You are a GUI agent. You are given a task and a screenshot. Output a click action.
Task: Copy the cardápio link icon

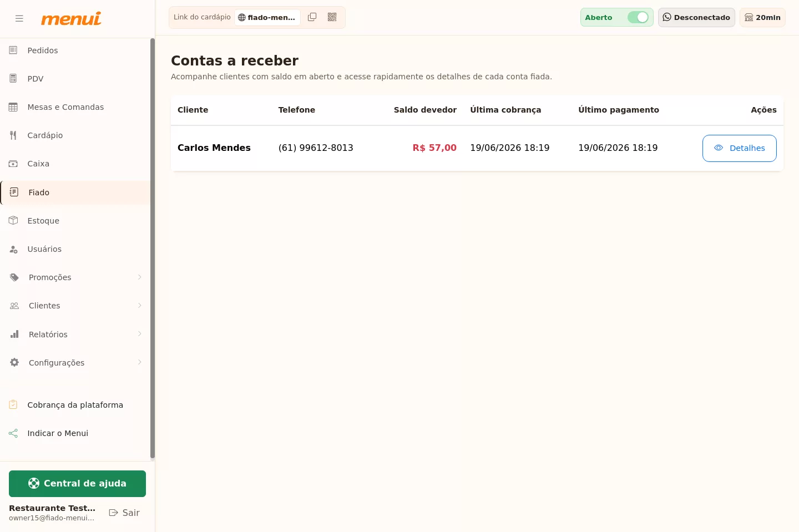[x=312, y=17]
